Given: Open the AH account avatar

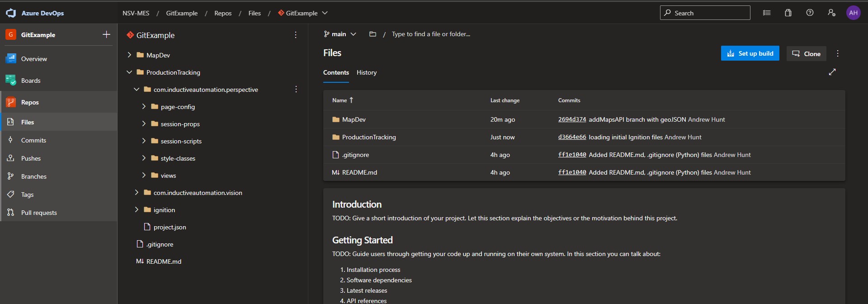Looking at the screenshot, I should pyautogui.click(x=854, y=13).
